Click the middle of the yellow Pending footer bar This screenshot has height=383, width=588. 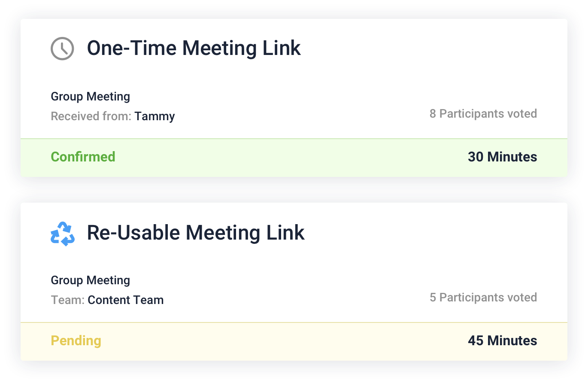coord(294,341)
